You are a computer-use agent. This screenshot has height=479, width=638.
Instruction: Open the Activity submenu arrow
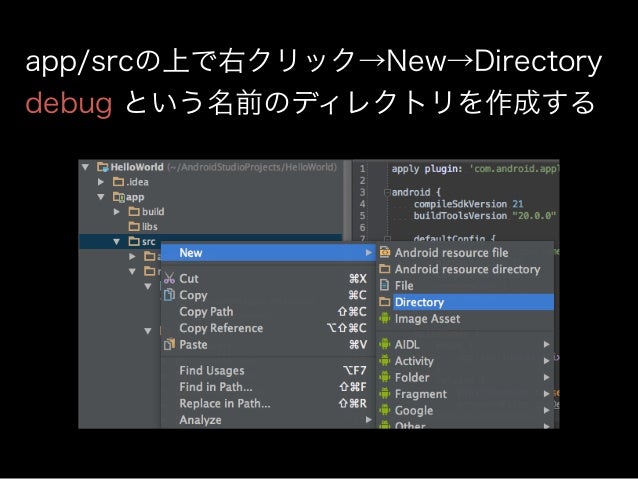coord(546,361)
